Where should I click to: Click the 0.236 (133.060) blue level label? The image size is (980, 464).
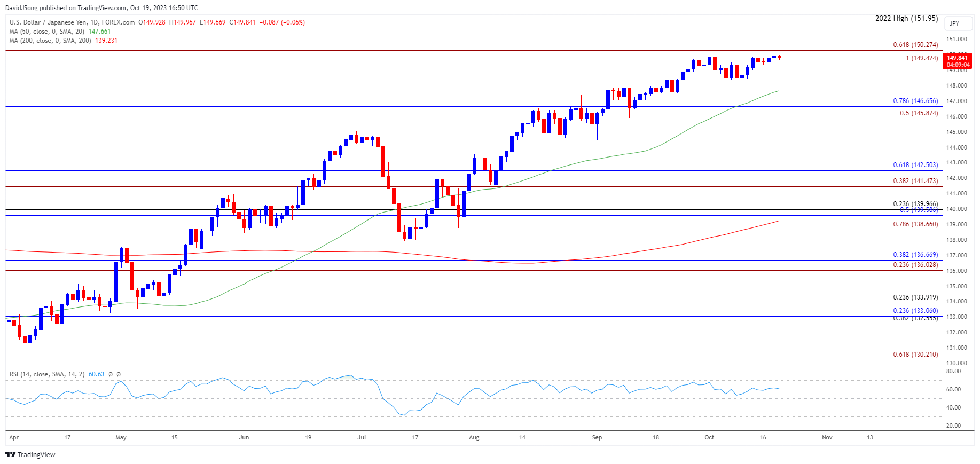click(915, 311)
